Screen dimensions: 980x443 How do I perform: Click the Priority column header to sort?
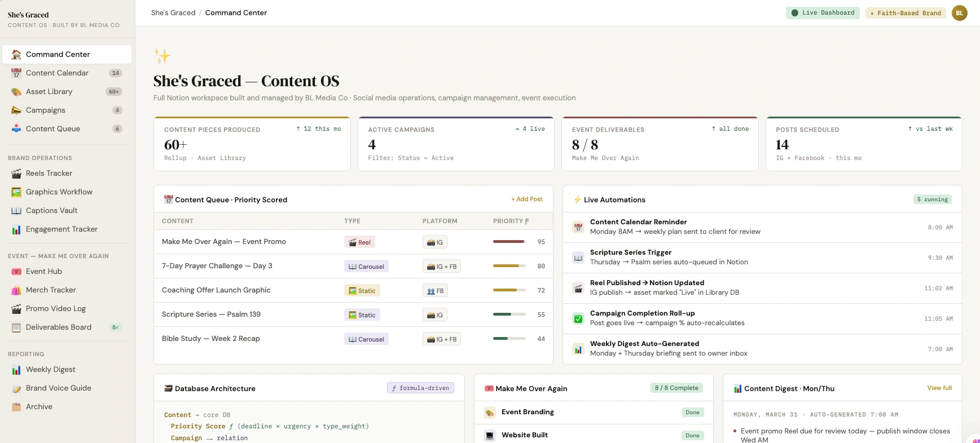[x=511, y=221]
